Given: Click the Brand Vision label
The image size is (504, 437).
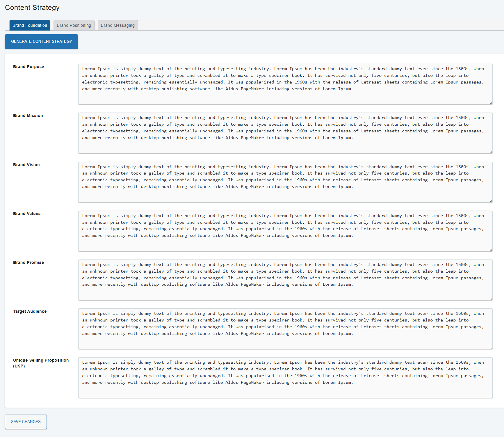Looking at the screenshot, I should (x=26, y=165).
